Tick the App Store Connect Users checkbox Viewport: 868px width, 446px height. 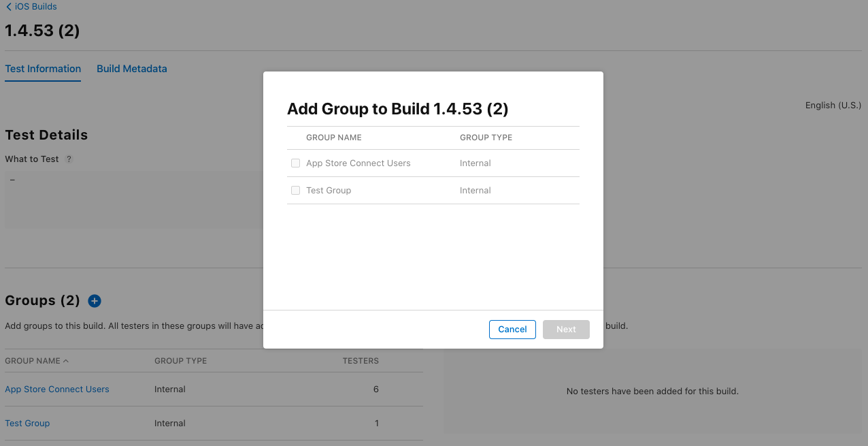295,163
